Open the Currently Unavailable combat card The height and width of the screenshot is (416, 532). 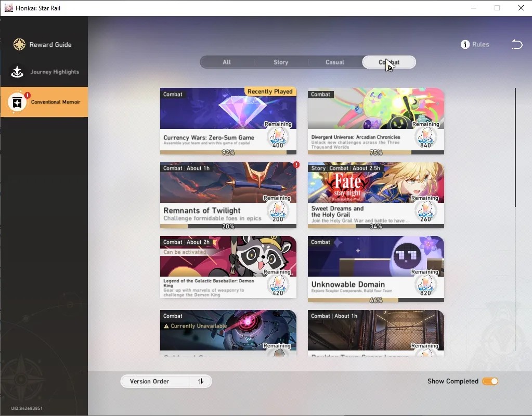[228, 332]
